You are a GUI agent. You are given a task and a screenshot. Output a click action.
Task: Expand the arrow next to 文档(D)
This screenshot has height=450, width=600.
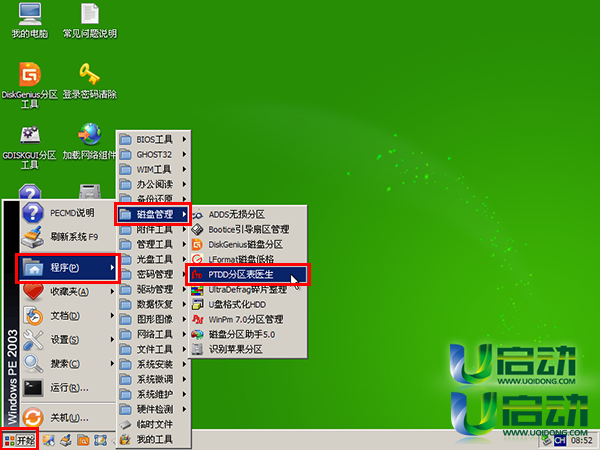[112, 316]
